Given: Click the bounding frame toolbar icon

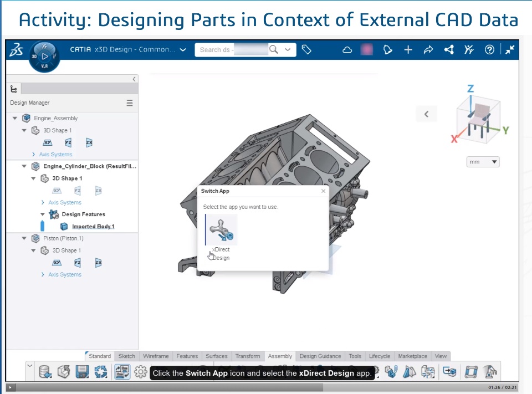Looking at the screenshot, I should [x=471, y=372].
